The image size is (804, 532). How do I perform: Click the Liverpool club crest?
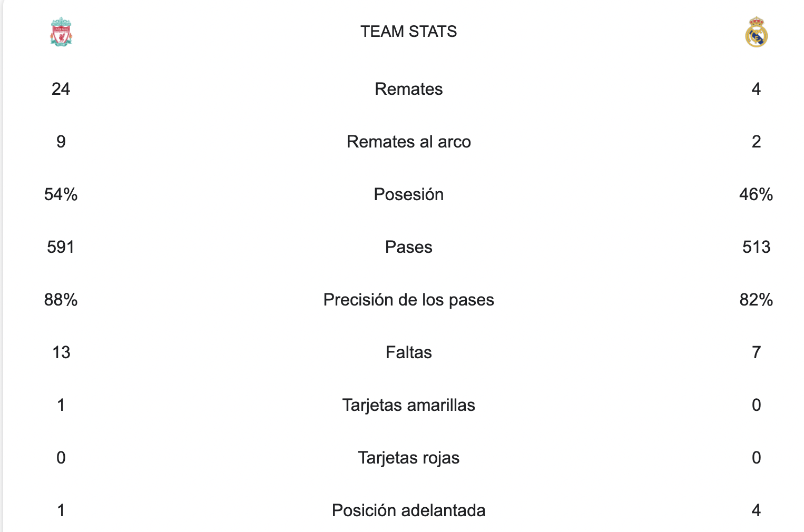[x=61, y=32]
